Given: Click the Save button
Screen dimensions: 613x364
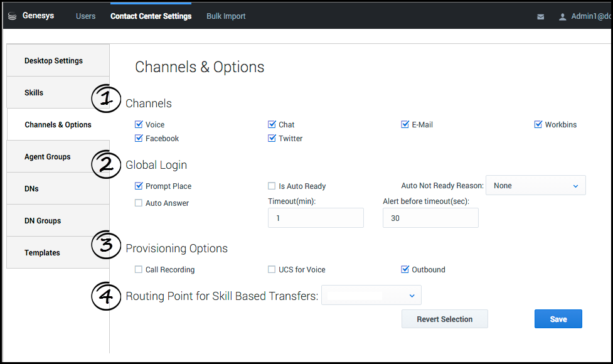Looking at the screenshot, I should click(558, 319).
